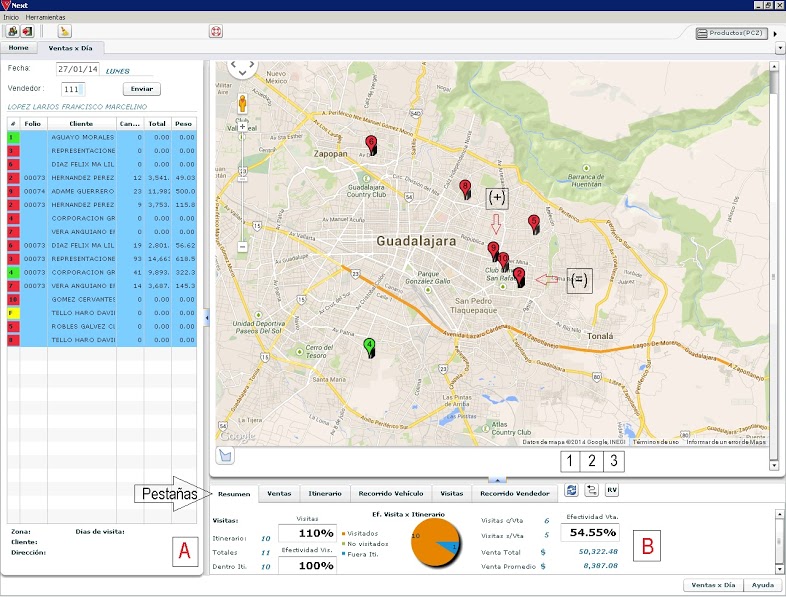The height and width of the screenshot is (597, 786).
Task: Open the Herramientas menu
Action: click(x=46, y=18)
